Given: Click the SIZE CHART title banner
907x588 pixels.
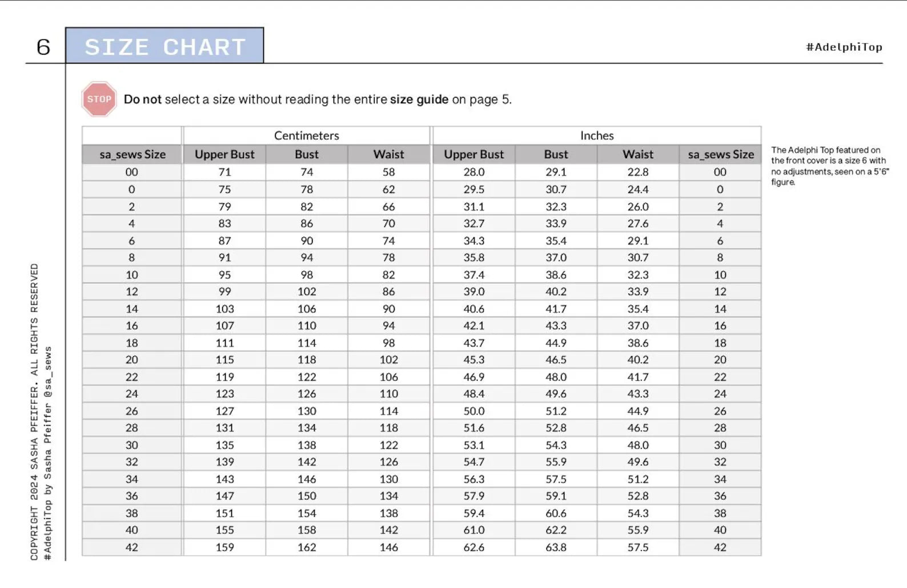Looking at the screenshot, I should click(x=165, y=46).
